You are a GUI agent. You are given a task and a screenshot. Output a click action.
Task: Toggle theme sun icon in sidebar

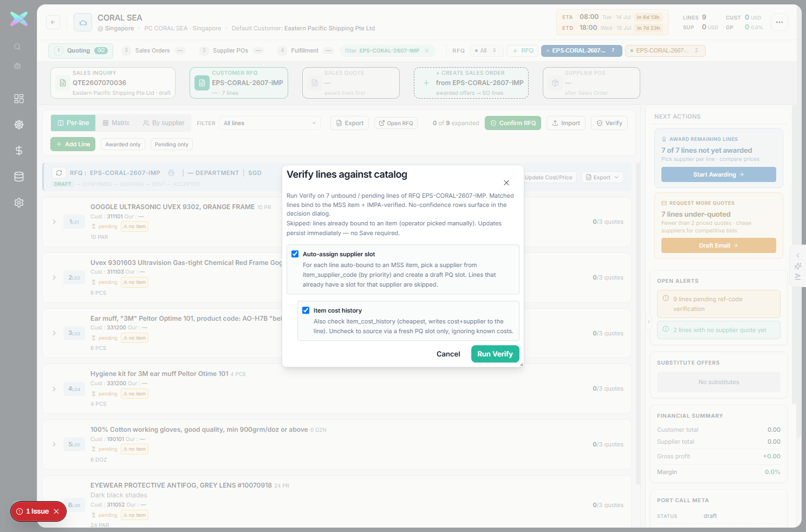(x=17, y=66)
